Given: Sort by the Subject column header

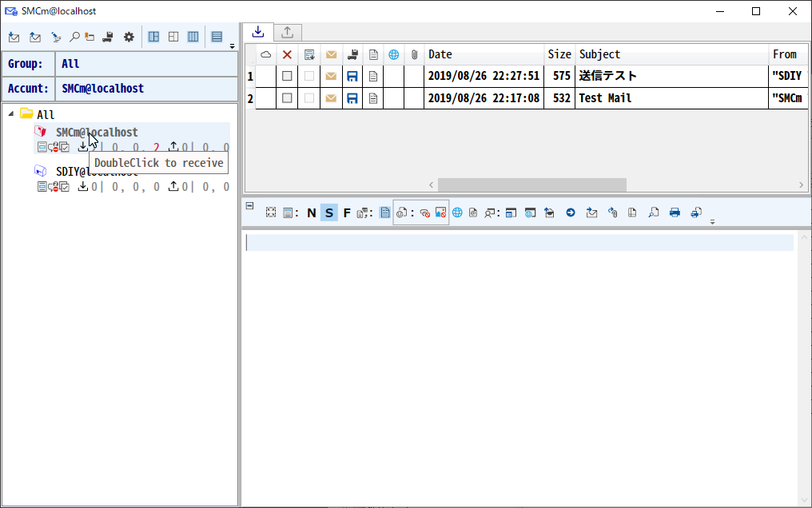Looking at the screenshot, I should 671,54.
